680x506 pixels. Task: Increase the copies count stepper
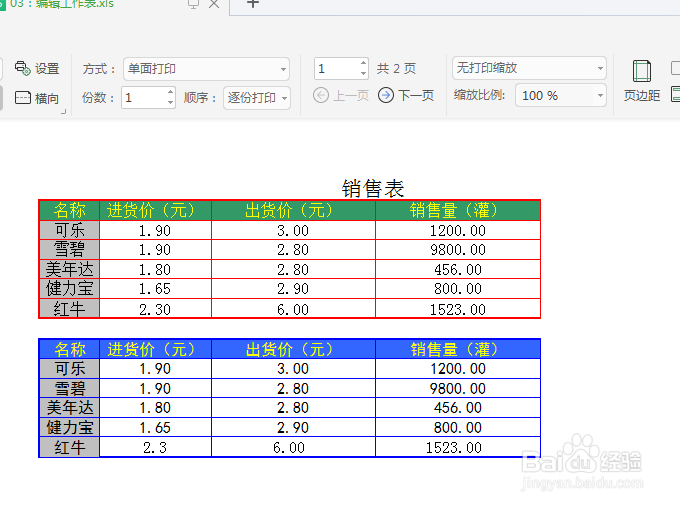[170, 92]
